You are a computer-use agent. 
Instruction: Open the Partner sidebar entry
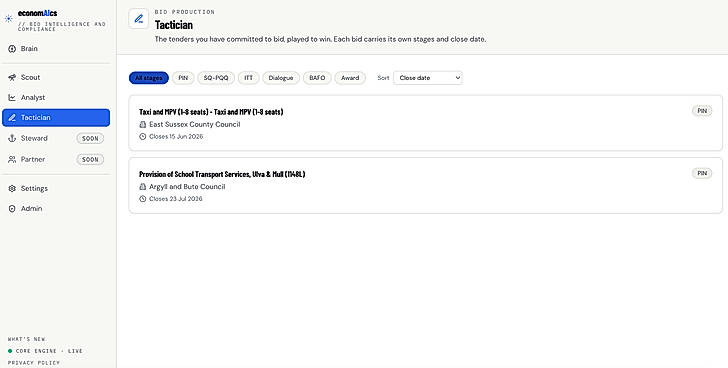[56, 159]
